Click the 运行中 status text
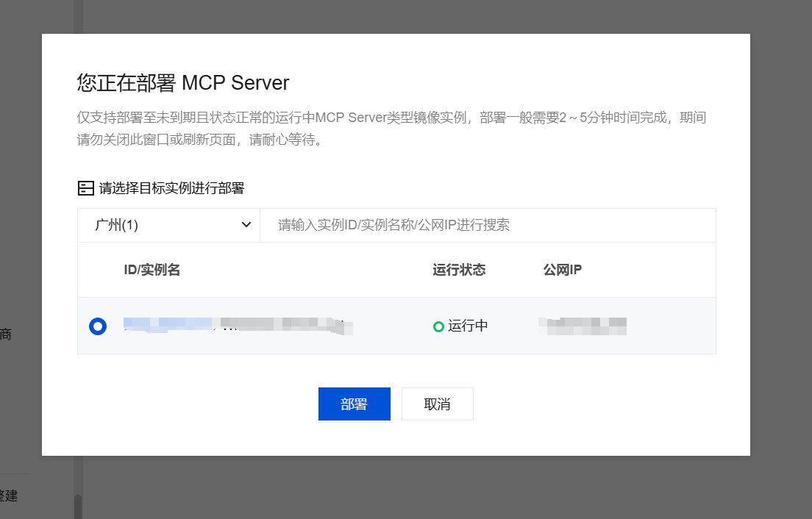The image size is (812, 519). tap(468, 326)
